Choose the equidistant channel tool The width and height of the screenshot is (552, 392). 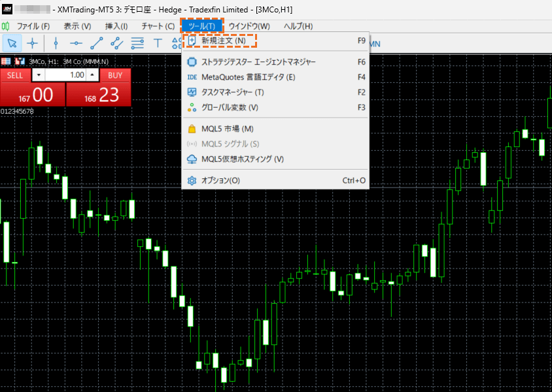[x=117, y=43]
